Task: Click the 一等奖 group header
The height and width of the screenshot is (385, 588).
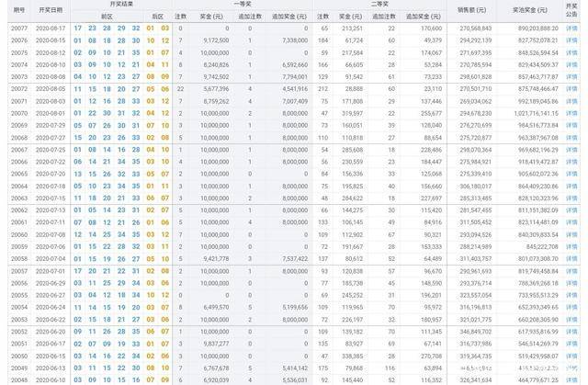Action: point(243,4)
